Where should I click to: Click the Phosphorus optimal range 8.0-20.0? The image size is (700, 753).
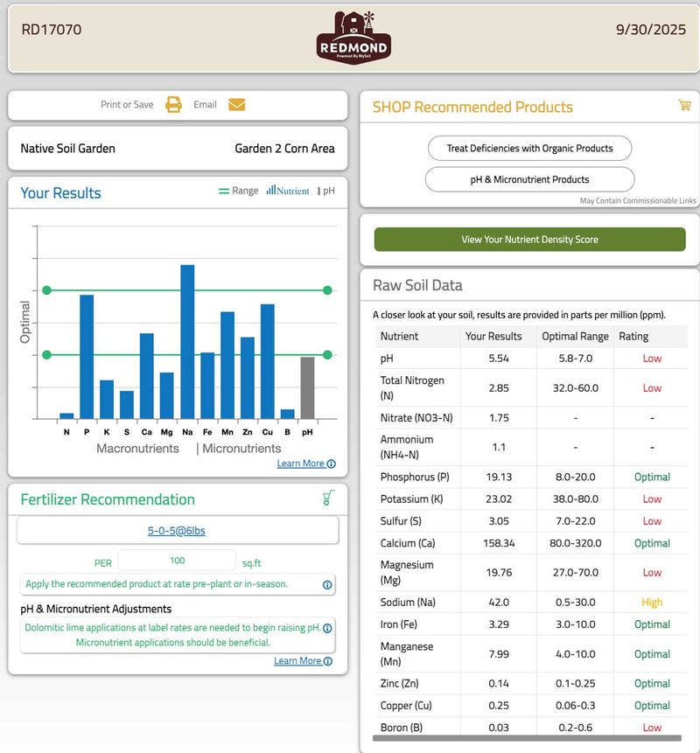[575, 477]
